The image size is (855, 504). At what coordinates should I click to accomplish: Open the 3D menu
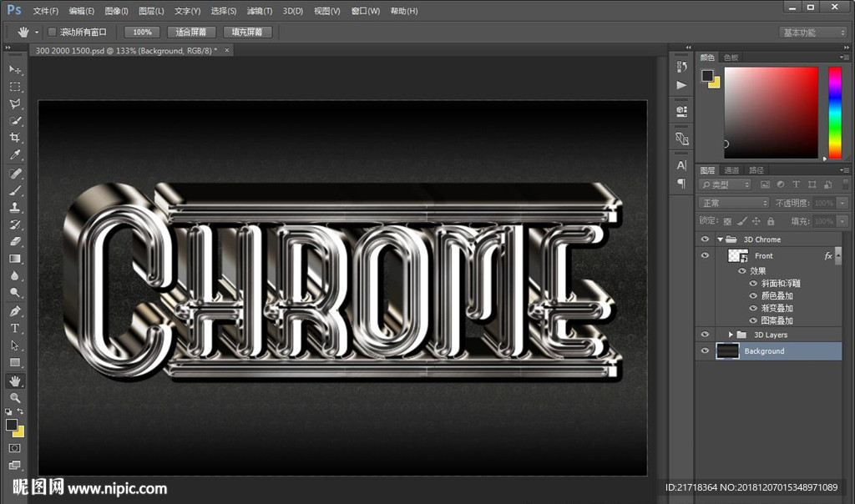point(293,11)
